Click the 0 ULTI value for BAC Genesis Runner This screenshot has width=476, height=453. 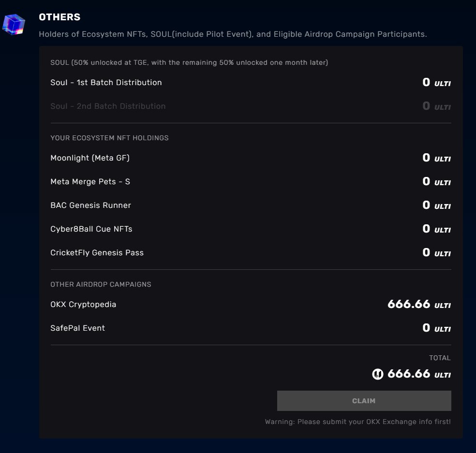[436, 205]
